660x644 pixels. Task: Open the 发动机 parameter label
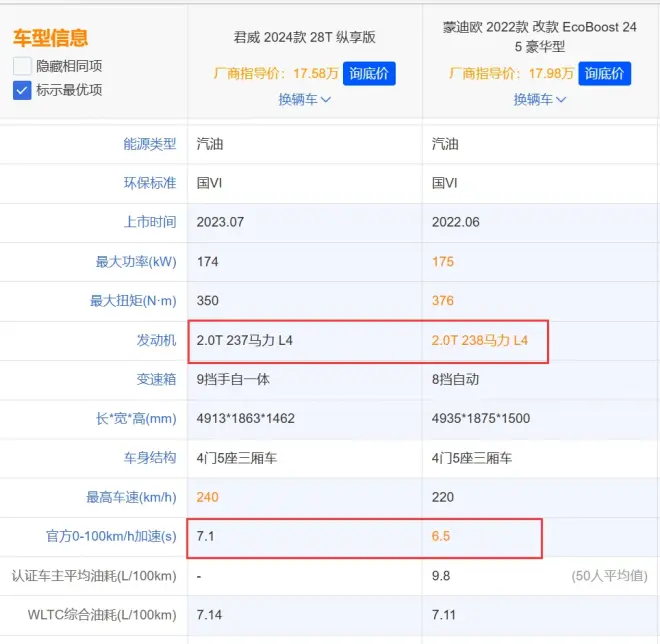(x=156, y=341)
